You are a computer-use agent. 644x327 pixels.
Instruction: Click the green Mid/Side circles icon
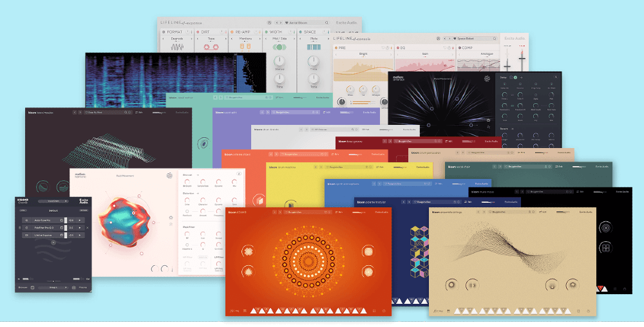pos(279,48)
